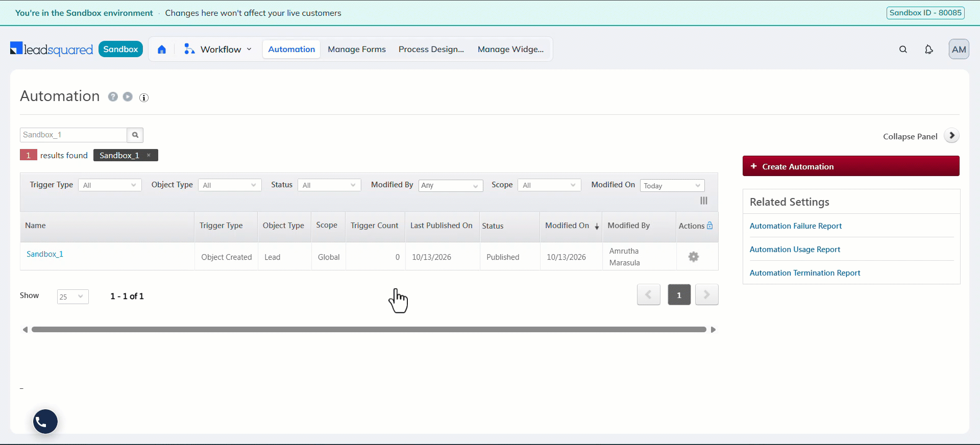The width and height of the screenshot is (980, 445).
Task: Open the column chooser bars icon
Action: 704,201
